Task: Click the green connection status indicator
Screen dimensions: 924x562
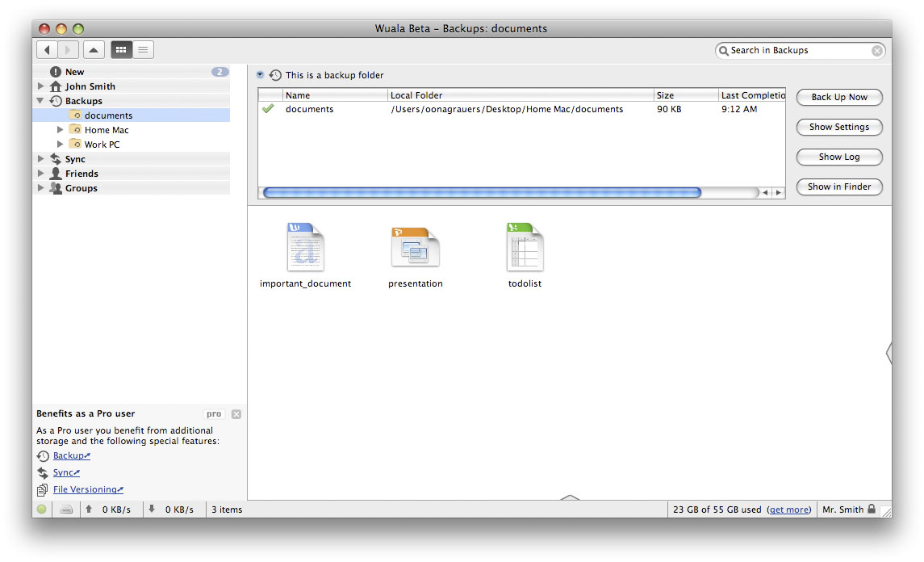Action: click(42, 510)
